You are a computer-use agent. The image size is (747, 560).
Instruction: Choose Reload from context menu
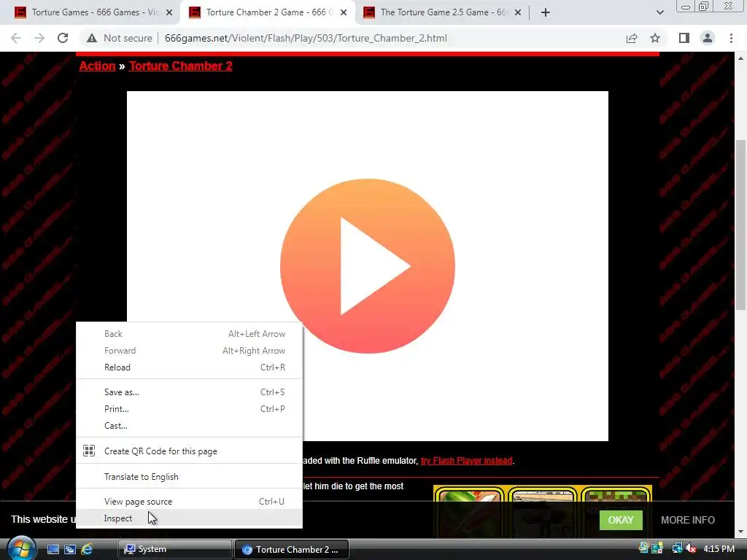[189, 367]
